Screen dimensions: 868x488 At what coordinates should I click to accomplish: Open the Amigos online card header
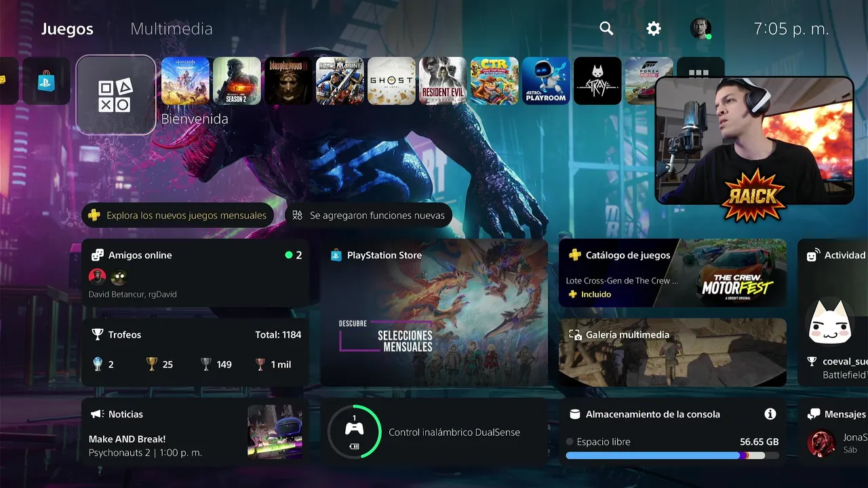pos(133,256)
